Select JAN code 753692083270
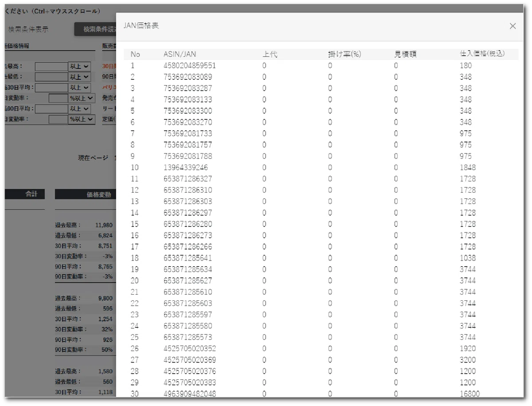This screenshot has width=532, height=406. (x=188, y=122)
